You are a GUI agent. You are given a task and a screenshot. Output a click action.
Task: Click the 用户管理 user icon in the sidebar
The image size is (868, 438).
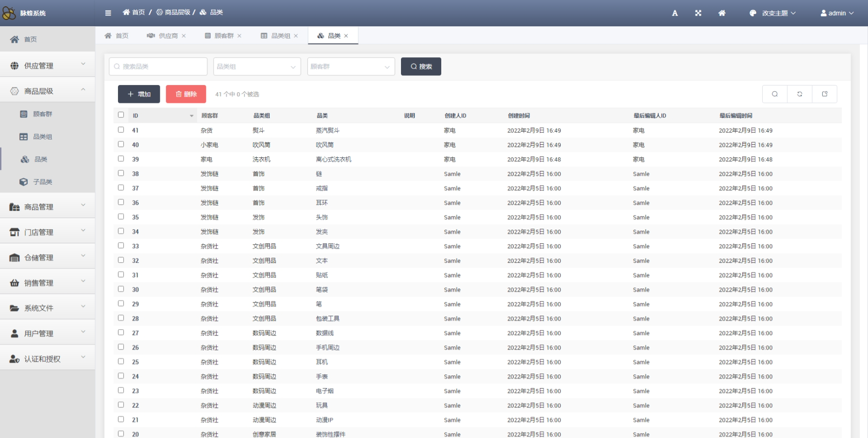15,334
